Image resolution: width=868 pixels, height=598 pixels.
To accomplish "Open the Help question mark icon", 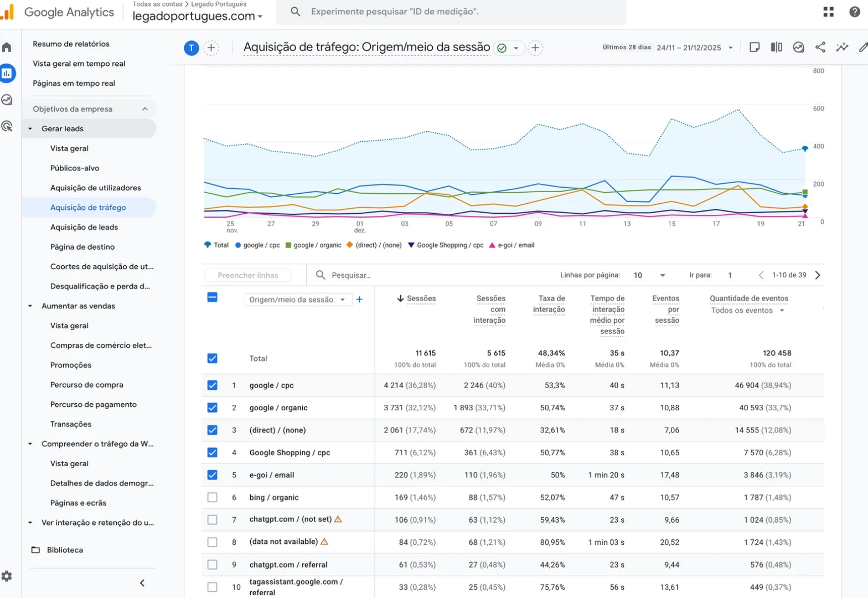I will 855,12.
